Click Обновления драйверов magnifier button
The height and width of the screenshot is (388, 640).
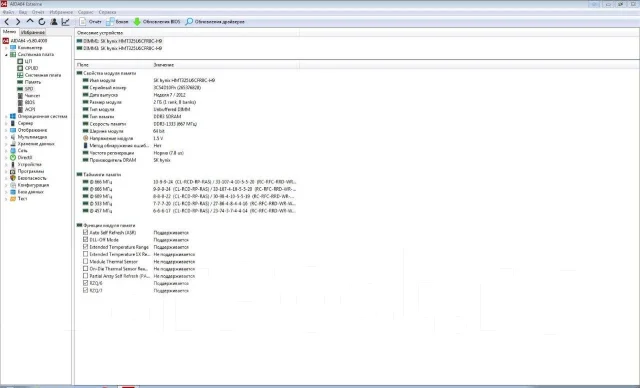215,22
